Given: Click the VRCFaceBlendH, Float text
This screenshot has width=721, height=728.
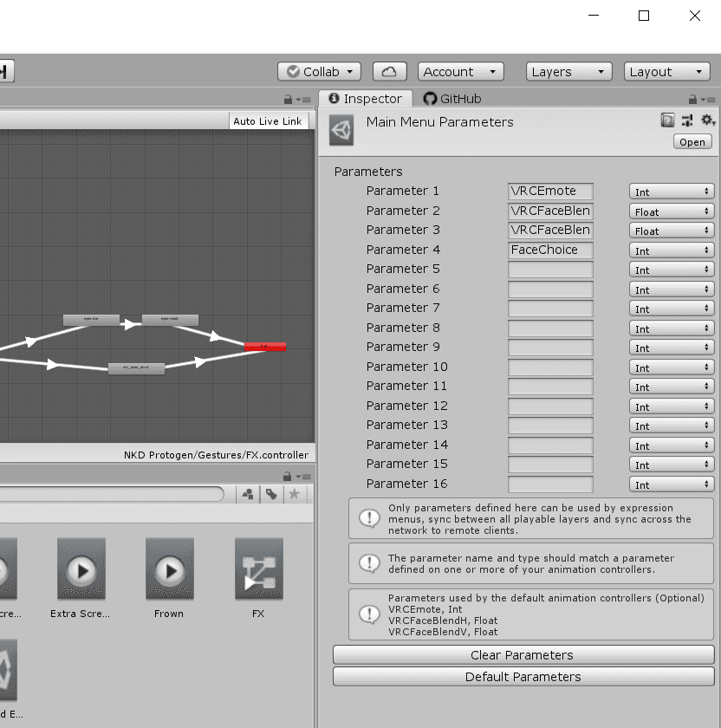Looking at the screenshot, I should [443, 621].
